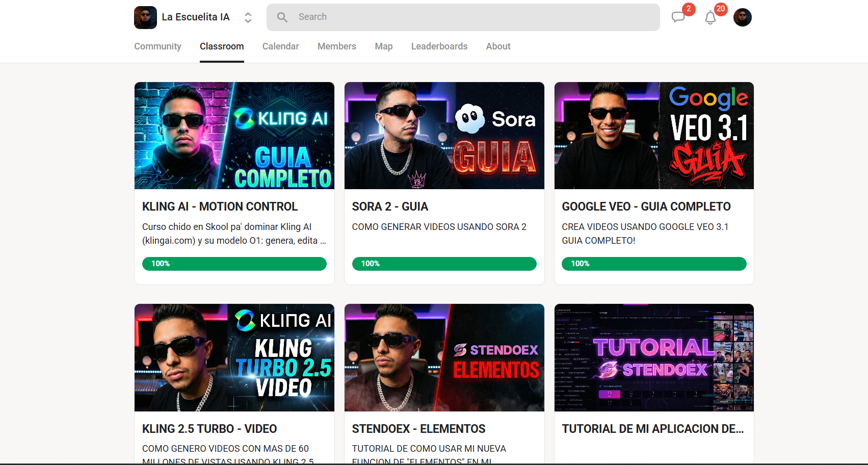Open the Tutorial Stendoex thumbnail

click(654, 357)
